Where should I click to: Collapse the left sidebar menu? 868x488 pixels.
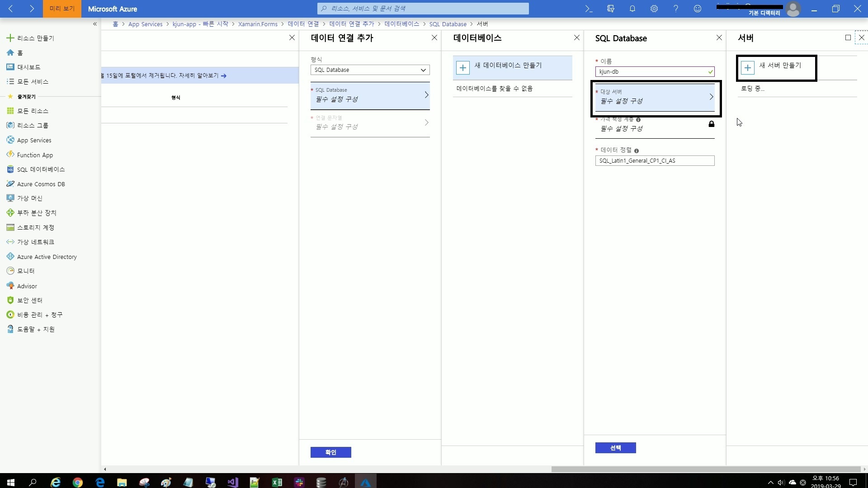[95, 24]
